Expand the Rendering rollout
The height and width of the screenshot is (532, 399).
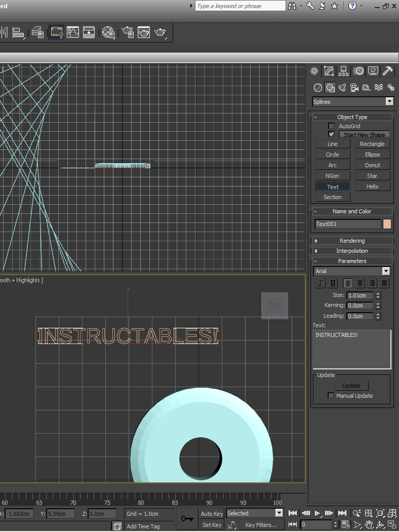(352, 241)
